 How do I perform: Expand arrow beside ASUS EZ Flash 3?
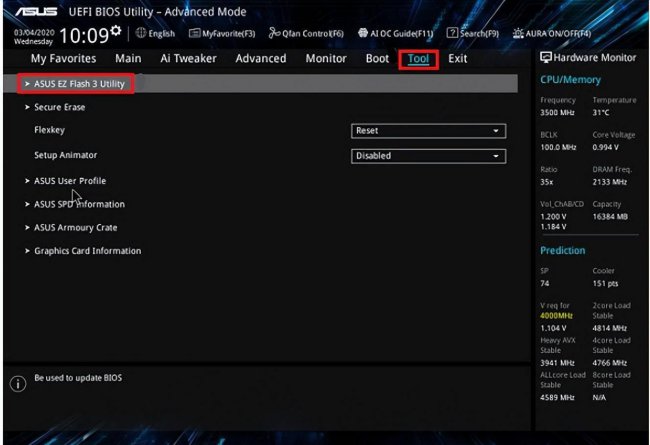pyautogui.click(x=27, y=84)
